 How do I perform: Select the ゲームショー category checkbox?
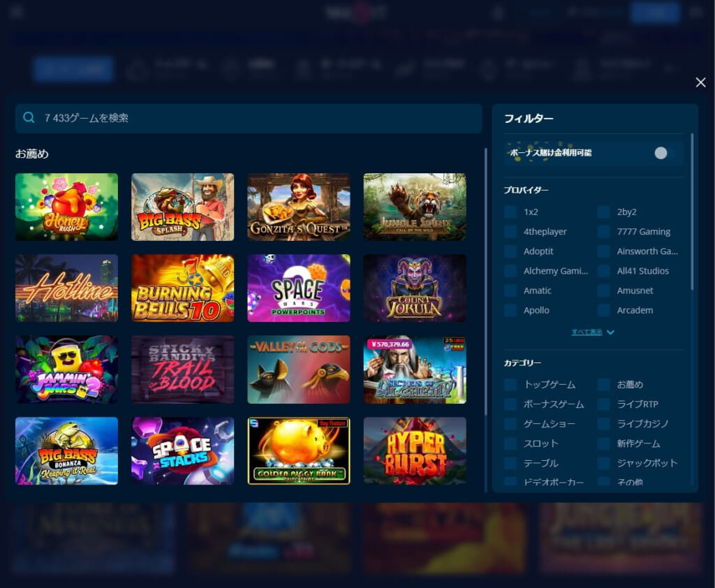point(510,424)
